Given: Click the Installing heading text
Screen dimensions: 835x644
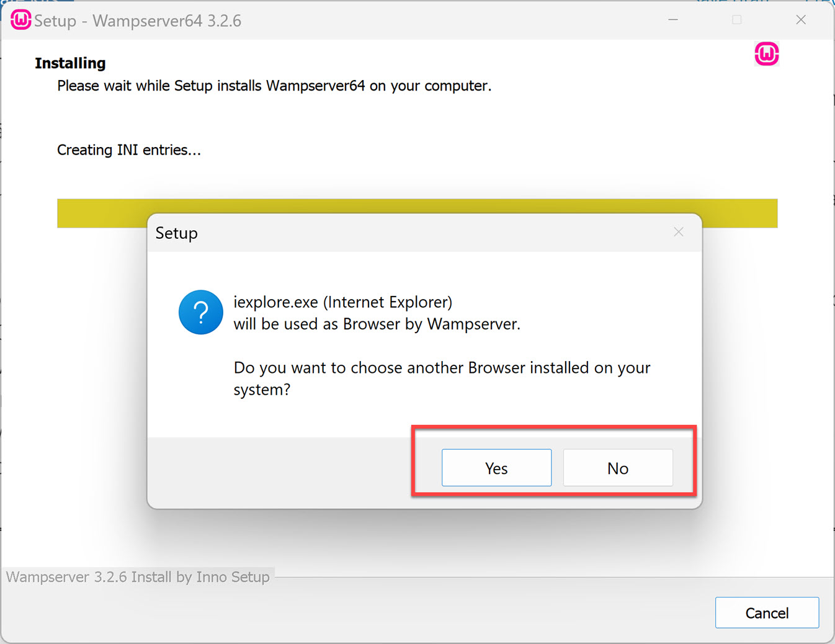Looking at the screenshot, I should tap(69, 63).
